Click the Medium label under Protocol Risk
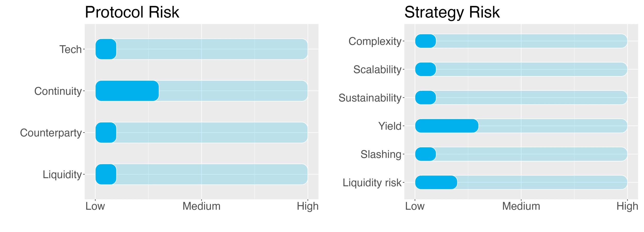The width and height of the screenshot is (644, 232). [x=201, y=206]
